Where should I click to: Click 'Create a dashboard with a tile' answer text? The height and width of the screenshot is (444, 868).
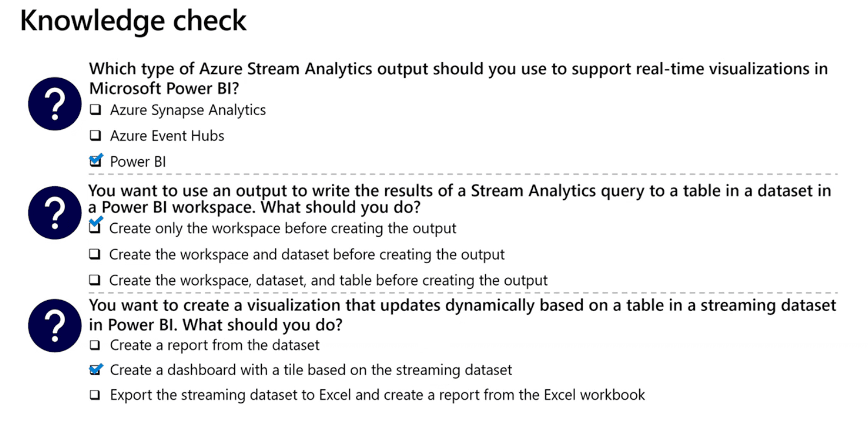click(x=311, y=370)
